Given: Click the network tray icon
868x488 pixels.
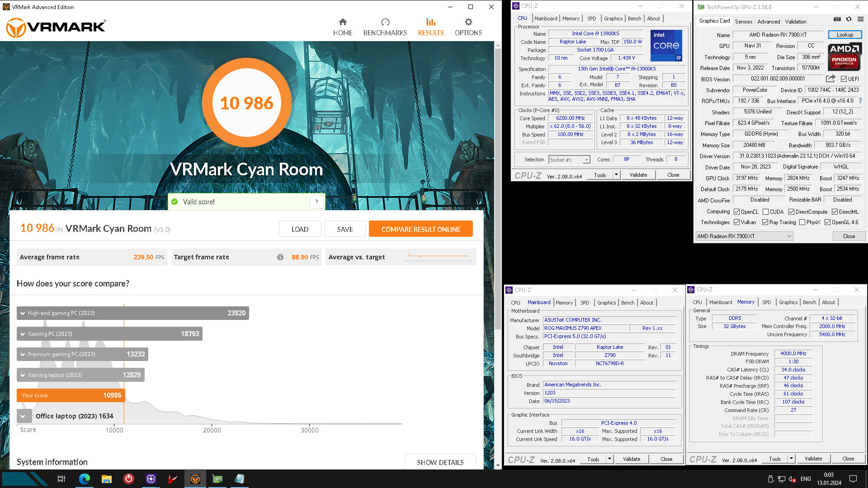Looking at the screenshot, I should click(782, 479).
